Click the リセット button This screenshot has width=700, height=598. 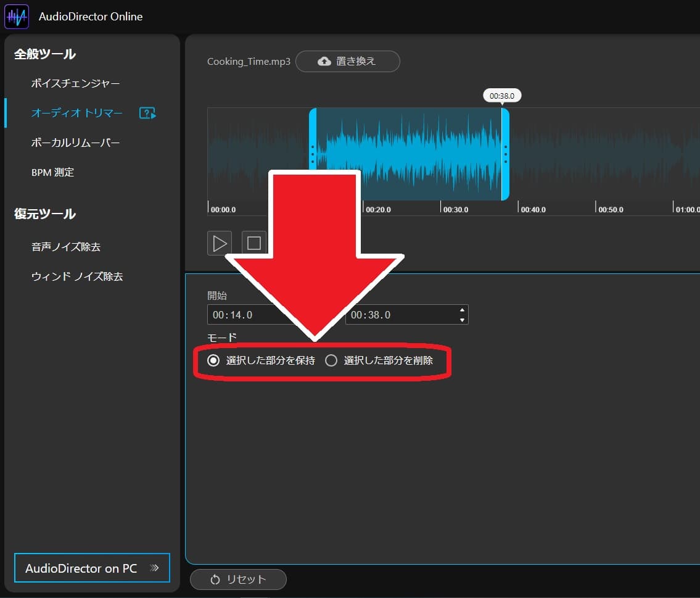[238, 579]
